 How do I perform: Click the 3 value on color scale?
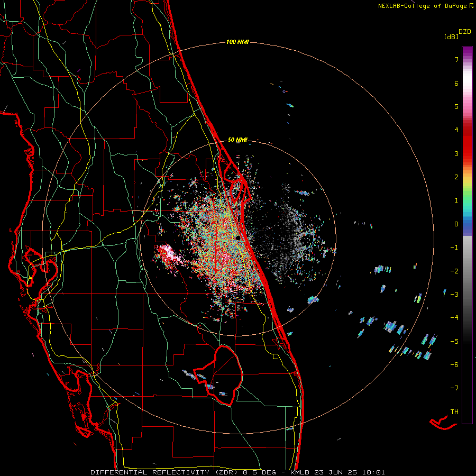pyautogui.click(x=456, y=153)
